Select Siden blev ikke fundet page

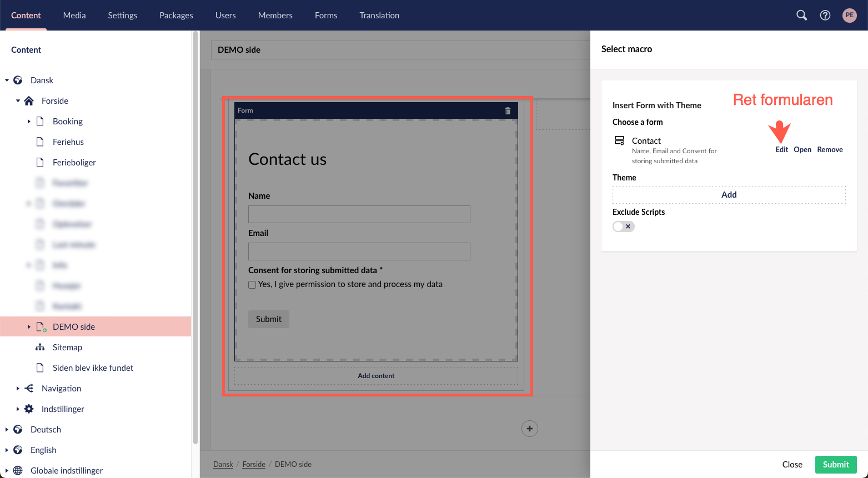click(x=93, y=368)
